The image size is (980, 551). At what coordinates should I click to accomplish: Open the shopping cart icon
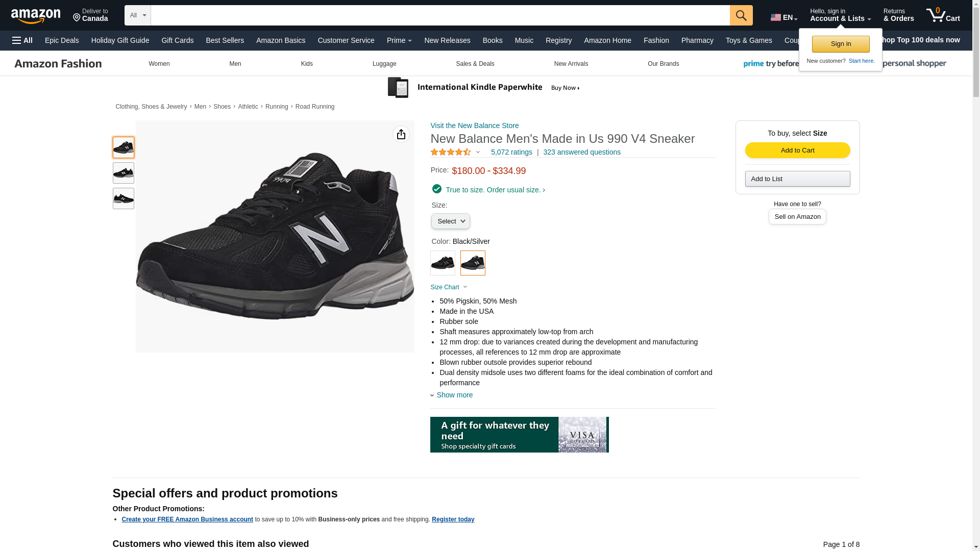[943, 15]
